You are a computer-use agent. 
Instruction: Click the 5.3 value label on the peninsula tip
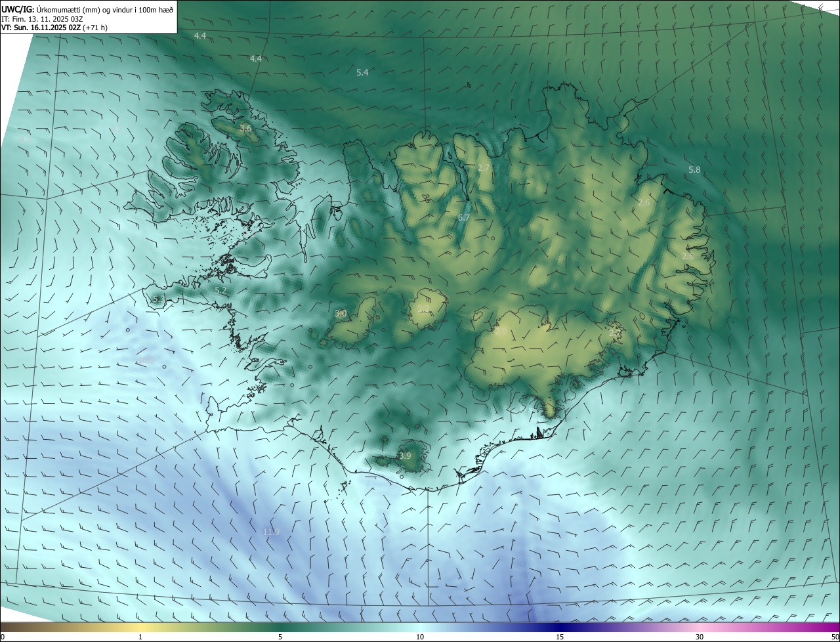158,299
